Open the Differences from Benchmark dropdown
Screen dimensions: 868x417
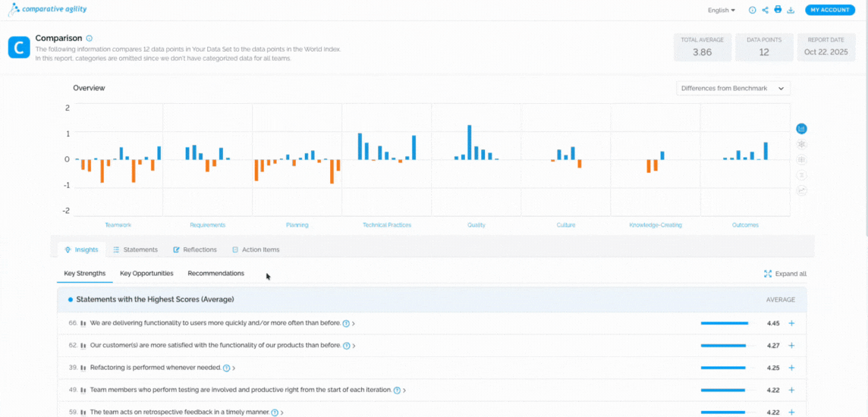733,88
